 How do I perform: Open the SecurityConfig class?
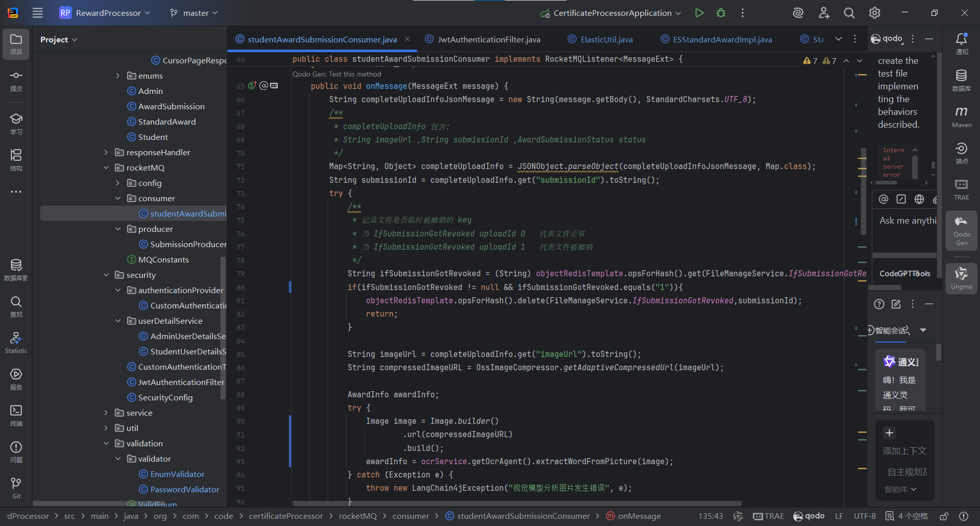[160, 397]
